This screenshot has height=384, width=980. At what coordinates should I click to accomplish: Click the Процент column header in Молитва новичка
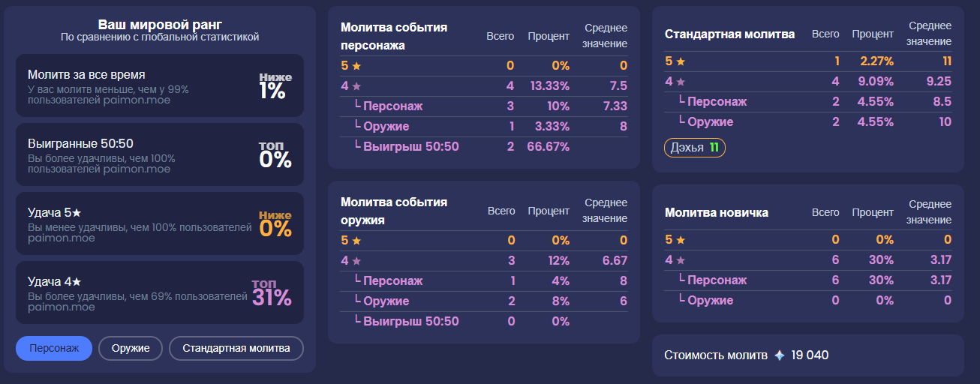[873, 213]
